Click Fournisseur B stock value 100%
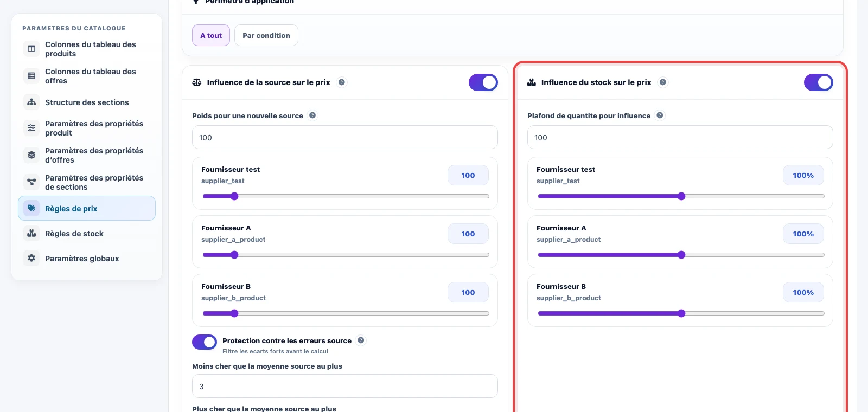The height and width of the screenshot is (412, 868). tap(803, 292)
